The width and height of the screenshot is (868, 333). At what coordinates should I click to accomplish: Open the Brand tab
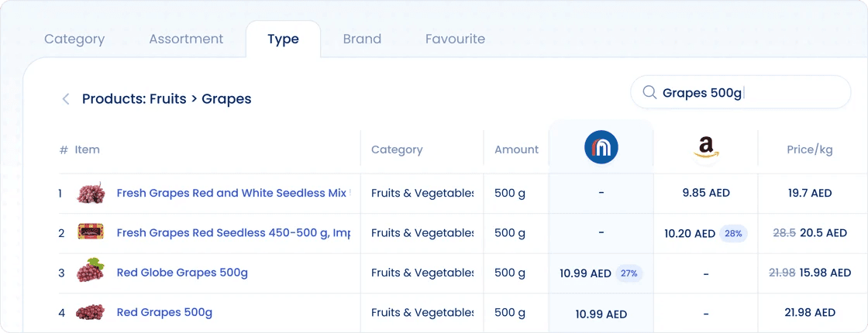coord(362,39)
